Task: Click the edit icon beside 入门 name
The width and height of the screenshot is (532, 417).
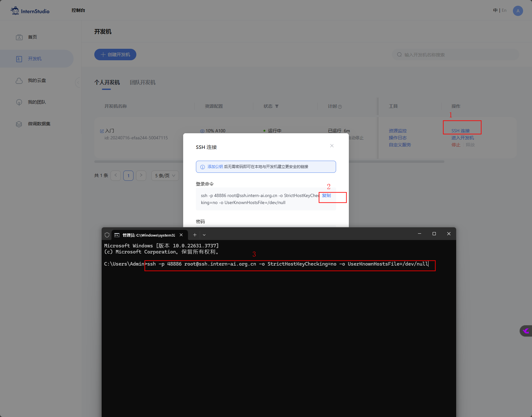Action: [102, 131]
